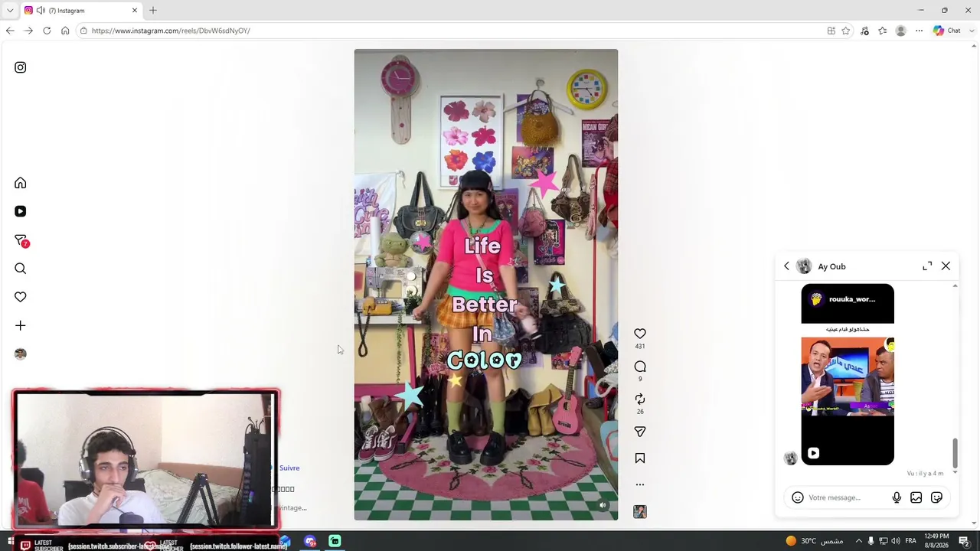Open the sticker picker in chat
This screenshot has height=551, width=980.
(936, 497)
